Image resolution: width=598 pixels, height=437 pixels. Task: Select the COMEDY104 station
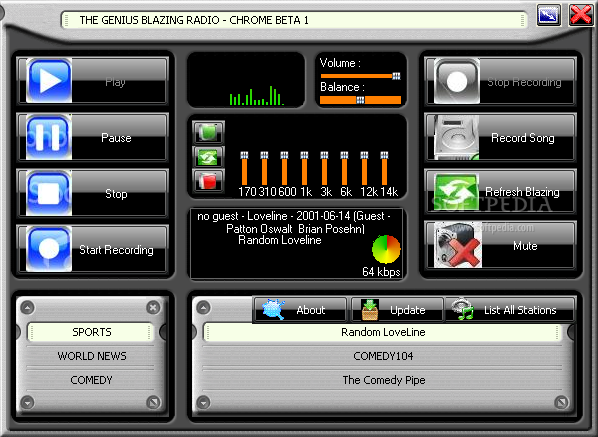(x=383, y=356)
